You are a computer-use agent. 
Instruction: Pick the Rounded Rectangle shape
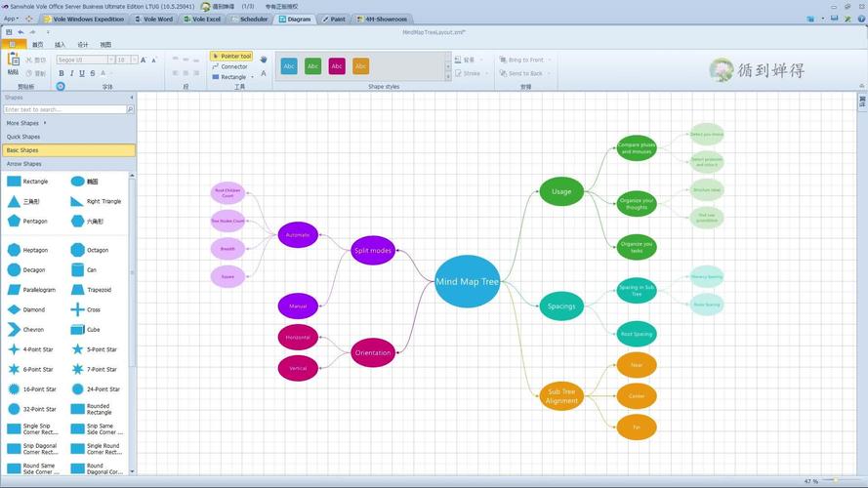93,410
